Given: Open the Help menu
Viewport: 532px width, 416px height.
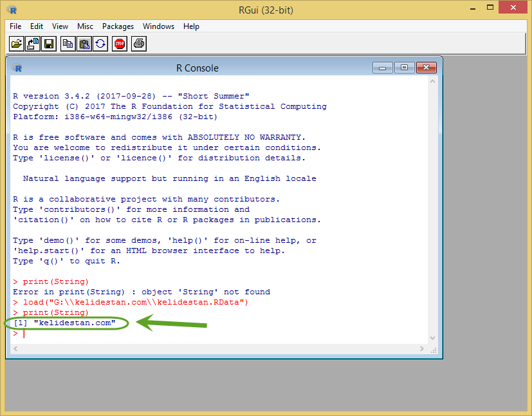Looking at the screenshot, I should coord(191,26).
